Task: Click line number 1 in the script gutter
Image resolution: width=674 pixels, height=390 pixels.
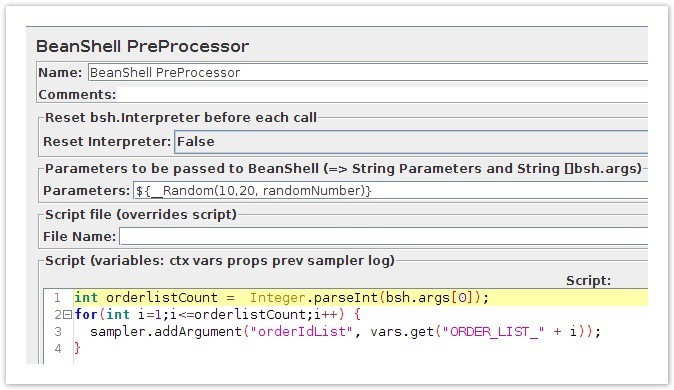Action: click(57, 298)
